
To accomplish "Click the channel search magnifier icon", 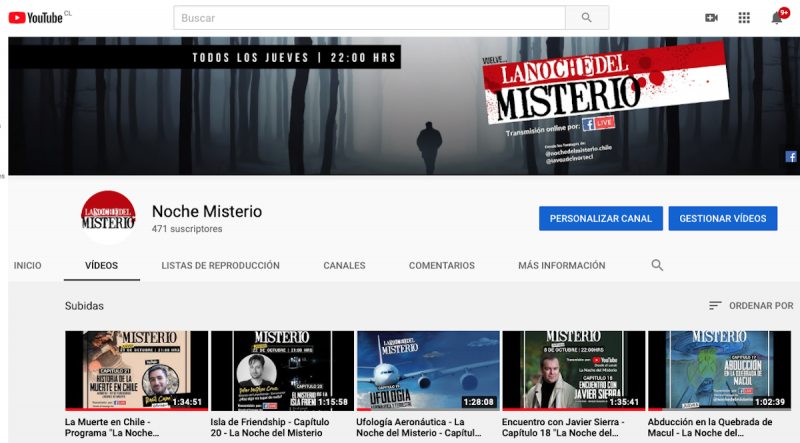I will (657, 265).
